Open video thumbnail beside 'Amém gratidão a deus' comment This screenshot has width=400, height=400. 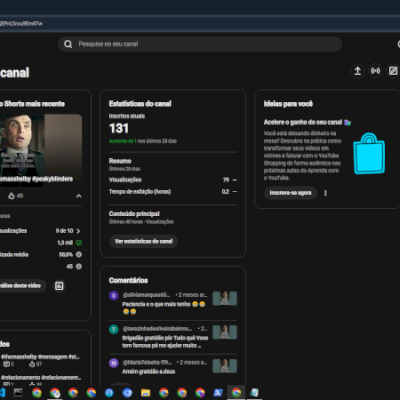pos(225,366)
